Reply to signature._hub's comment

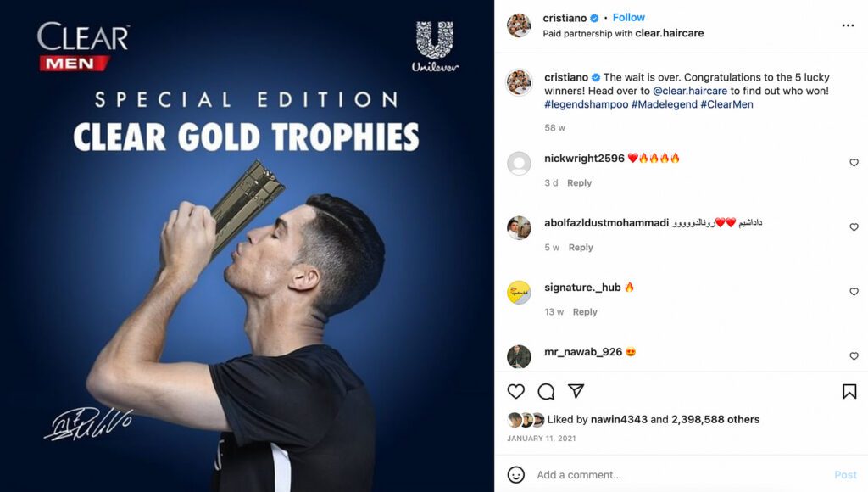tap(585, 312)
